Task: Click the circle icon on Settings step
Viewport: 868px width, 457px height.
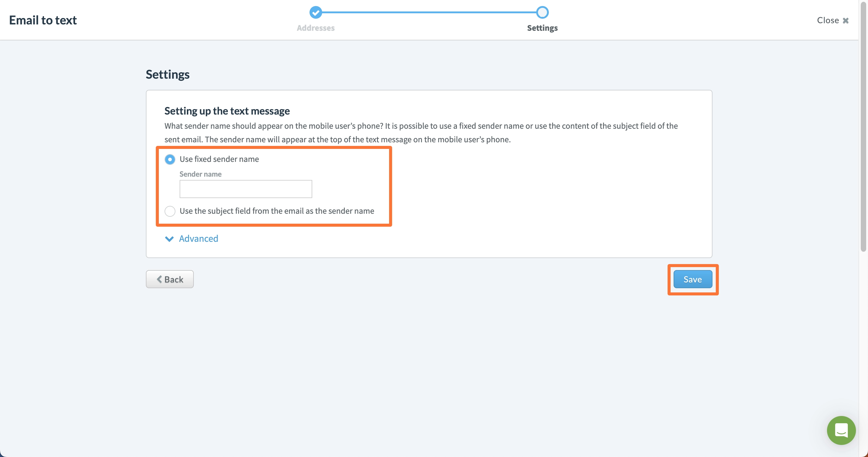Action: click(541, 11)
